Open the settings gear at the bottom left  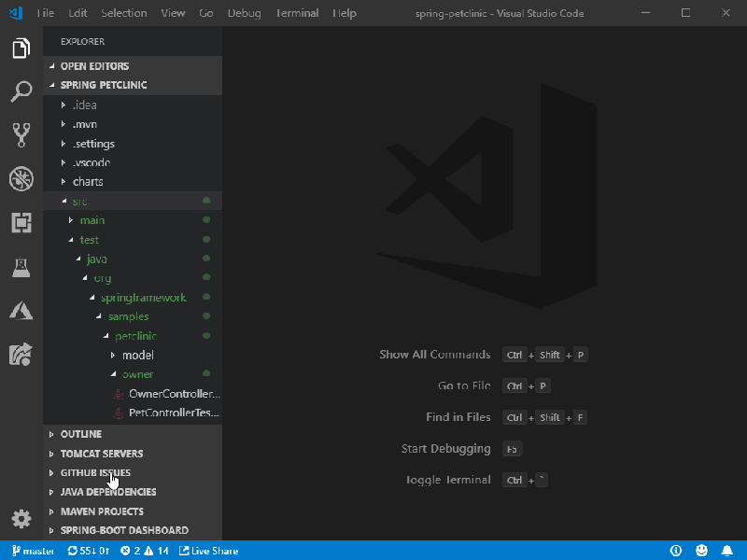[x=21, y=518]
